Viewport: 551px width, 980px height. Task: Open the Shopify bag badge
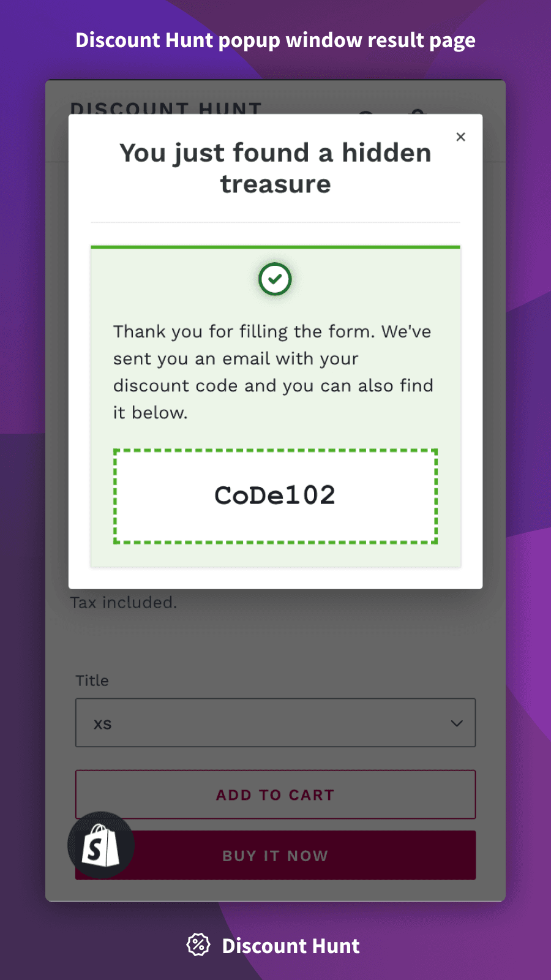pos(101,845)
